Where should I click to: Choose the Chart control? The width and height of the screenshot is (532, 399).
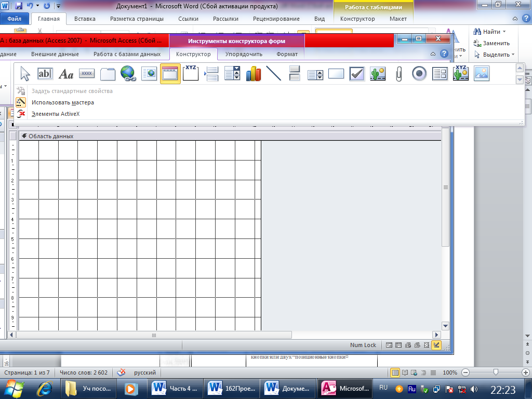pyautogui.click(x=253, y=74)
